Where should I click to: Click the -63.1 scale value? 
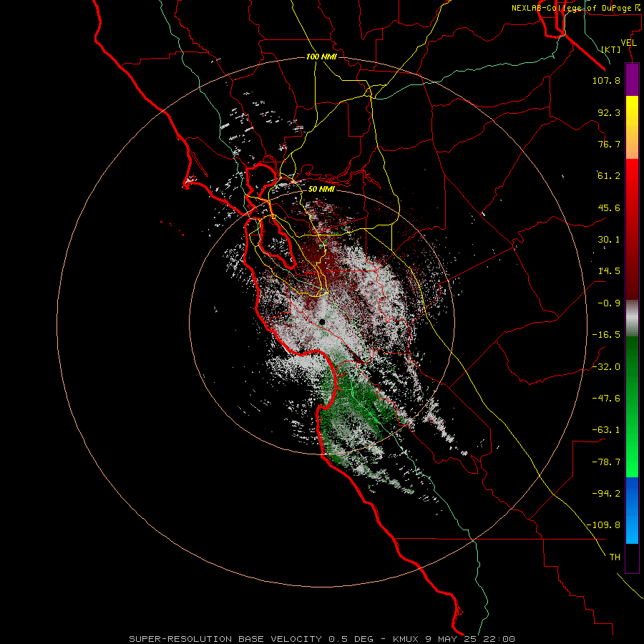point(606,430)
